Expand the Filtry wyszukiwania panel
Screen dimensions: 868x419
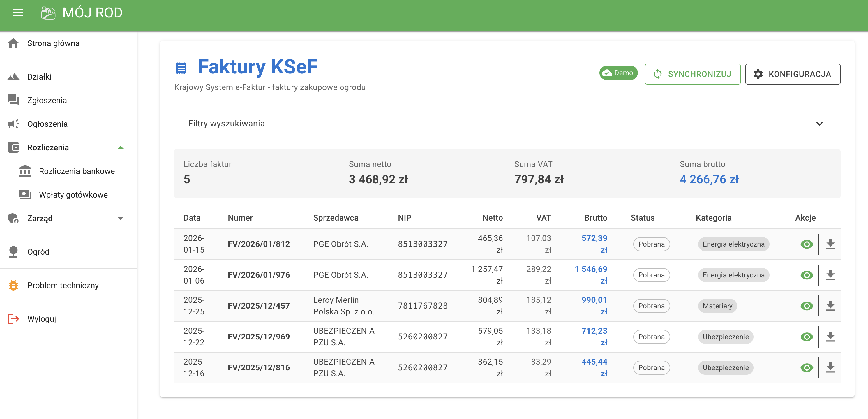819,123
